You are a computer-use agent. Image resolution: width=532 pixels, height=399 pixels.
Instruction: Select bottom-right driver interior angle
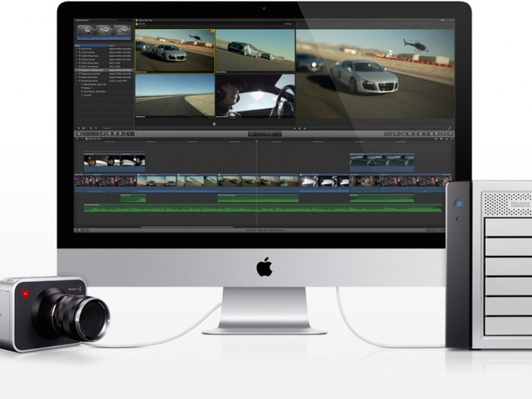255,96
